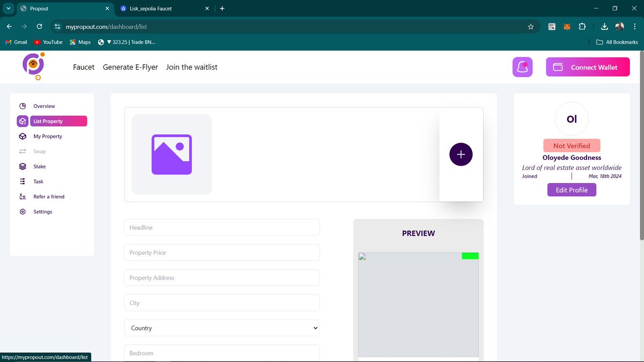
Task: Focus the Bedroom input field
Action: pyautogui.click(x=222, y=353)
